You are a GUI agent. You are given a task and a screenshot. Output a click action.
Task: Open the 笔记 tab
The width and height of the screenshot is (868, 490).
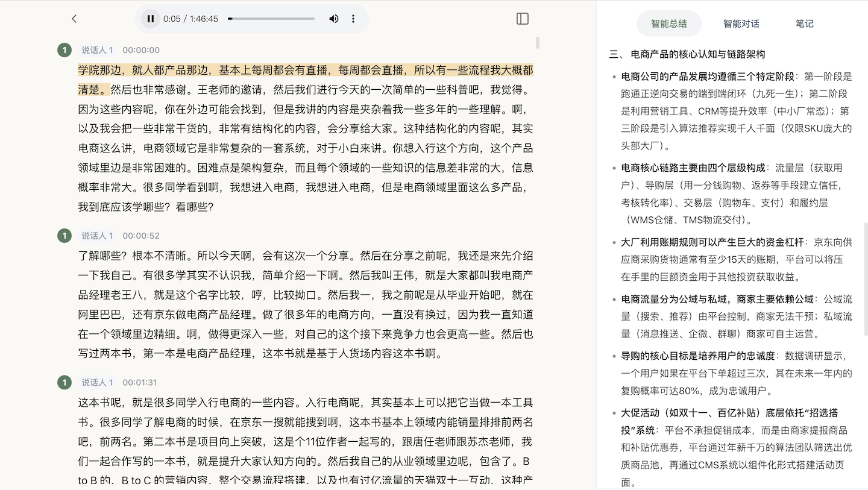[804, 24]
